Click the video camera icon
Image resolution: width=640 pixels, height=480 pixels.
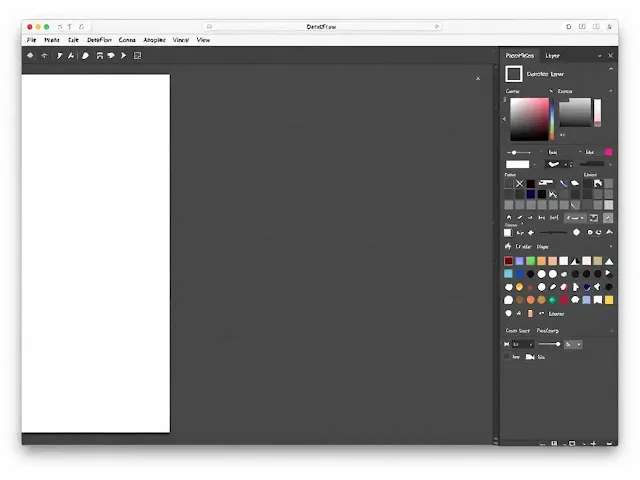(530, 357)
